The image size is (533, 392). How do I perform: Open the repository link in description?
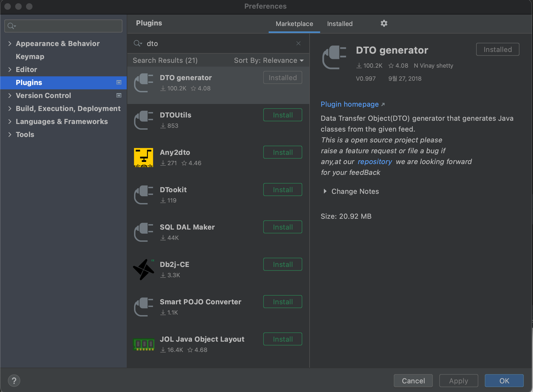coord(375,162)
